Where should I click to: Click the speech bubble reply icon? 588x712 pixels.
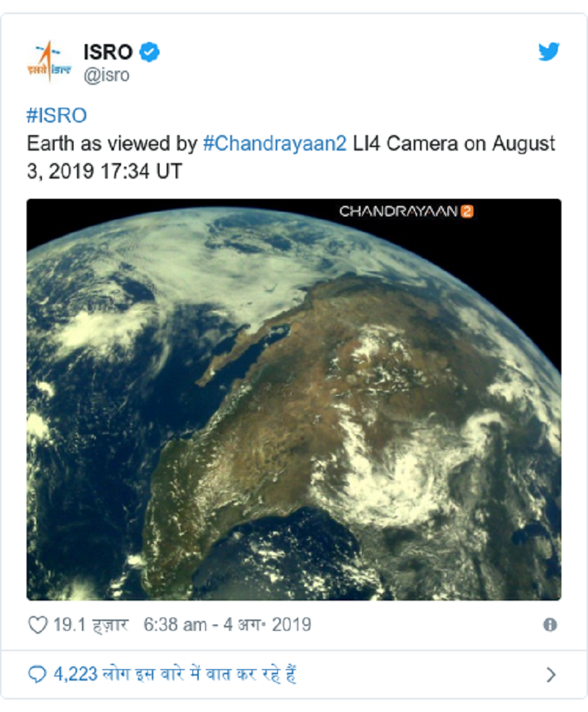tap(37, 674)
